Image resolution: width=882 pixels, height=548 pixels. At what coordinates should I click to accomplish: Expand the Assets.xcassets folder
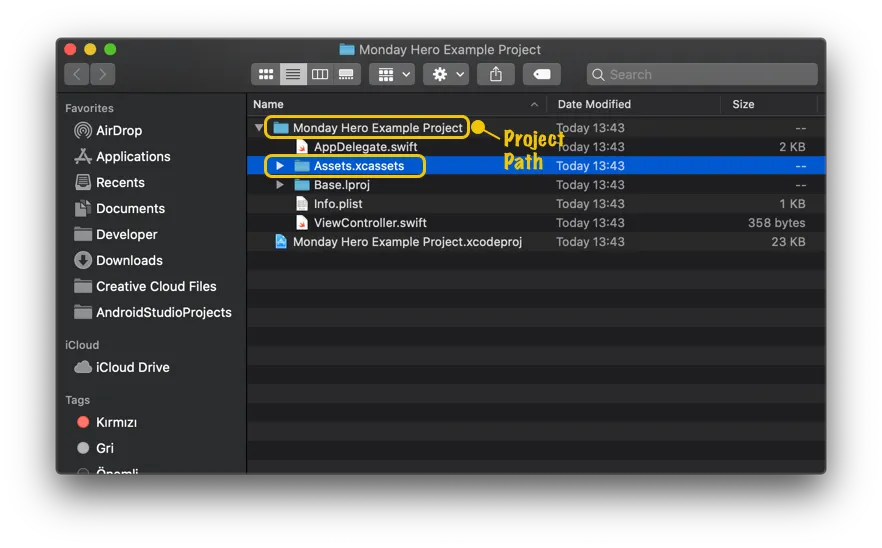pyautogui.click(x=280, y=166)
